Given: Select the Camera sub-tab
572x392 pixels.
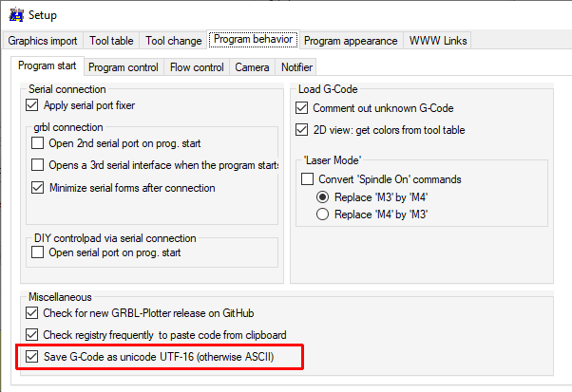Looking at the screenshot, I should 252,67.
